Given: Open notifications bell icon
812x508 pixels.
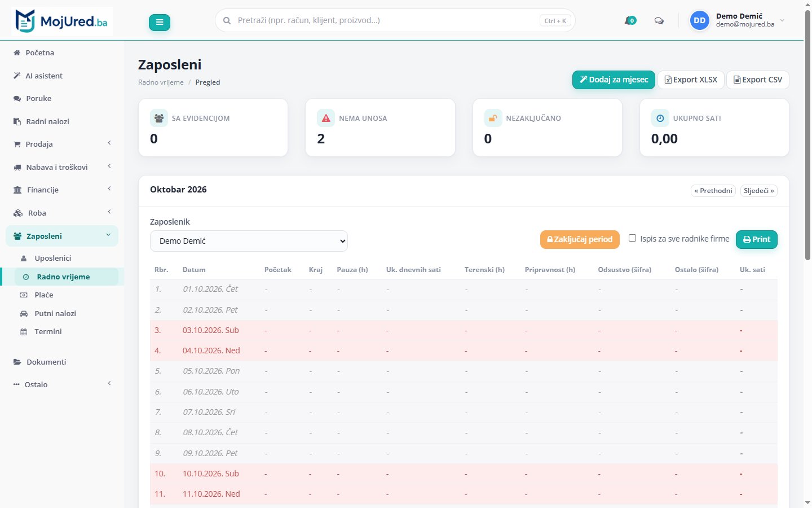Looking at the screenshot, I should (630, 21).
